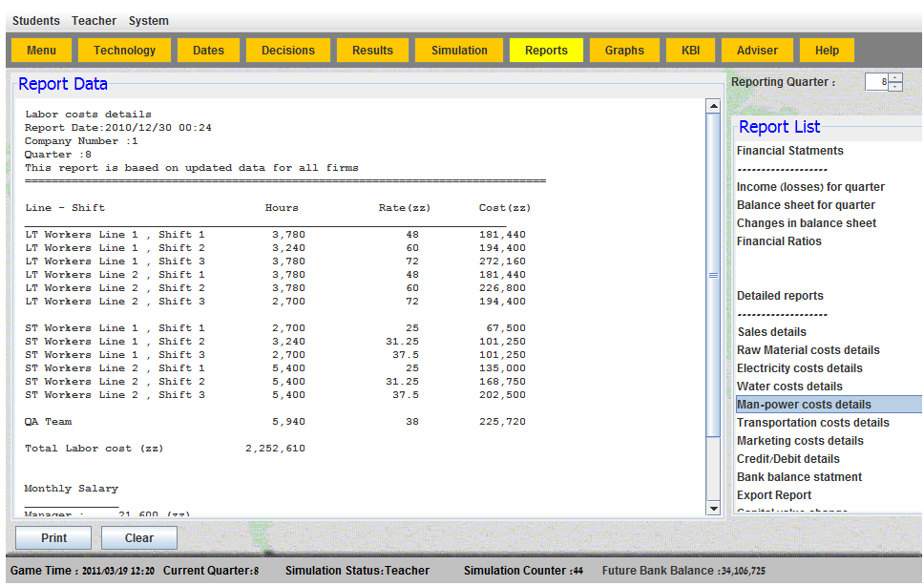This screenshot has width=924, height=586.
Task: Select Electricity costs details report
Action: (x=799, y=368)
